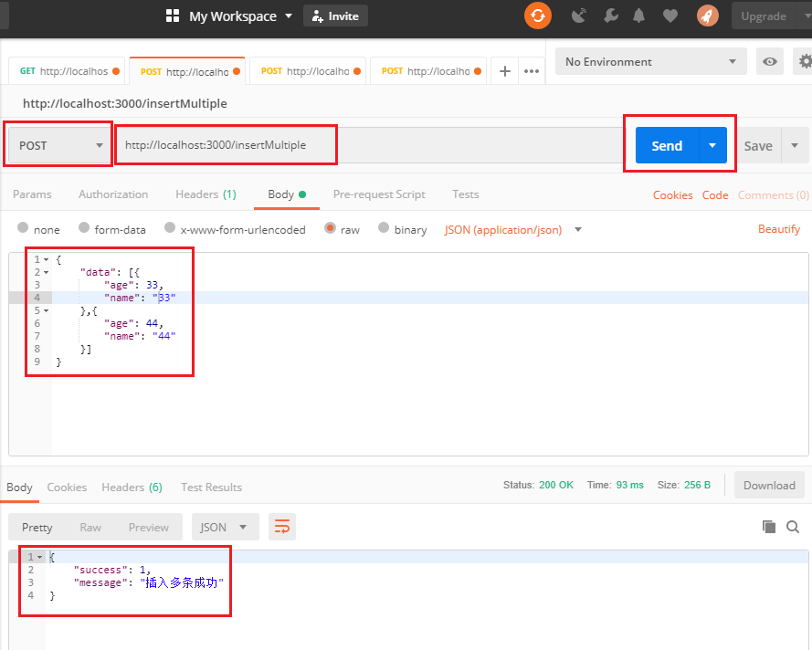
Task: Switch to the GET http://localhos tab
Action: point(67,71)
